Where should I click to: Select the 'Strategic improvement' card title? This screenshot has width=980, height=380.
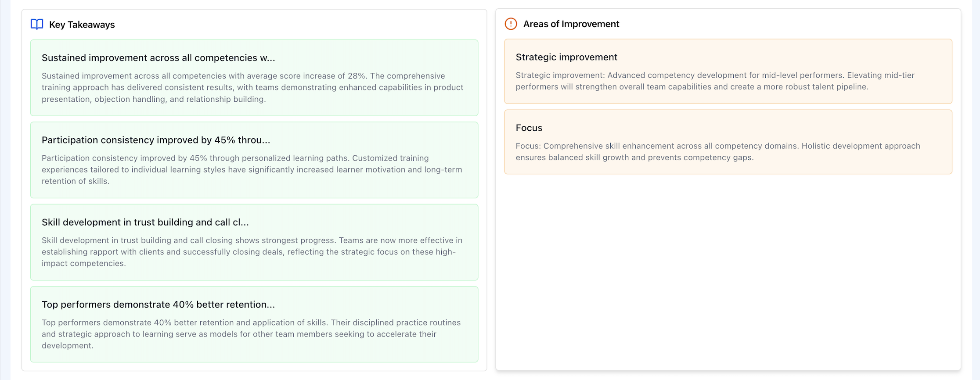[x=566, y=57]
